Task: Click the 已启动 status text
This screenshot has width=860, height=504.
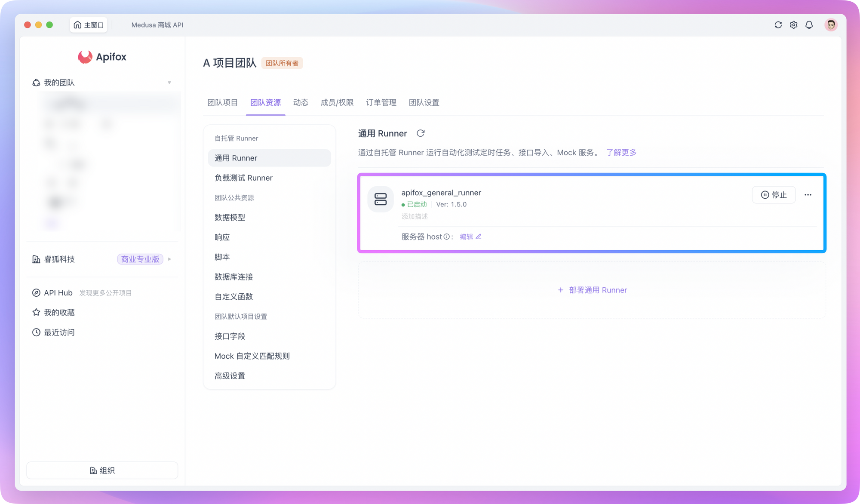Action: 417,204
